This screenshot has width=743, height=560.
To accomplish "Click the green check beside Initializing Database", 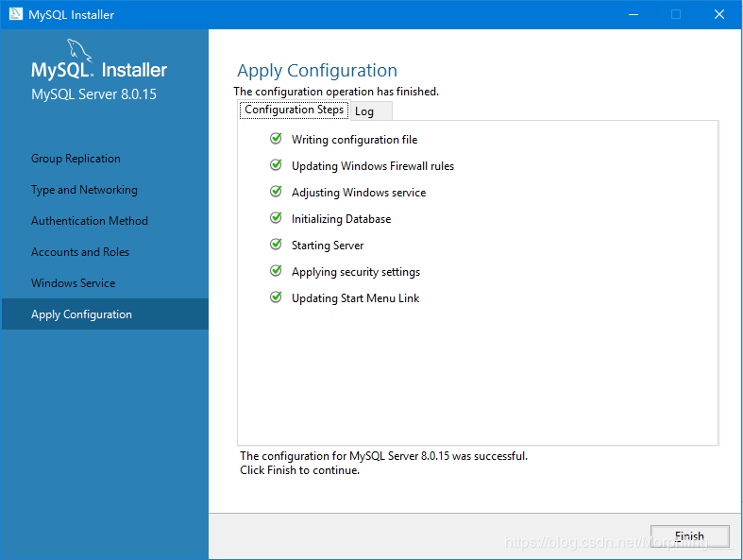I will (x=276, y=218).
